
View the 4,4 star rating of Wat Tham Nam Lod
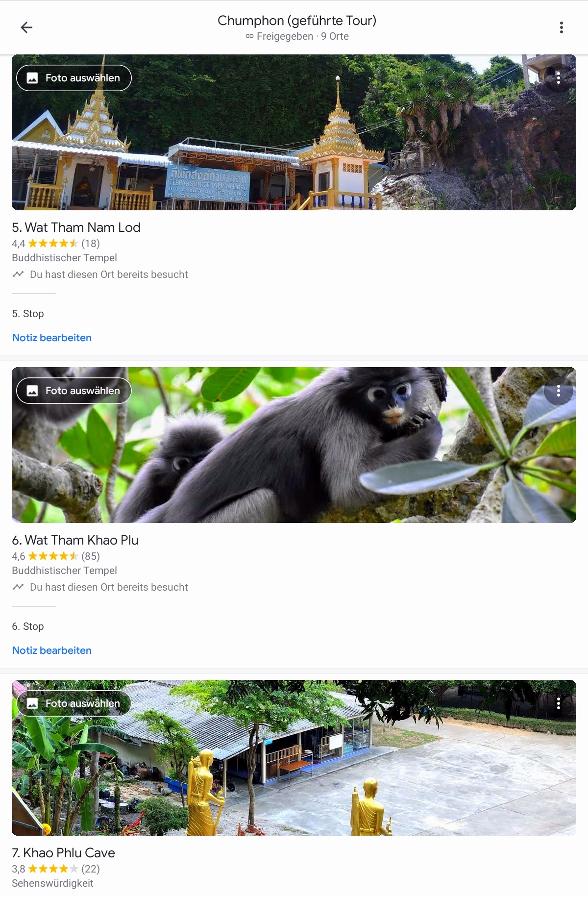point(56,244)
